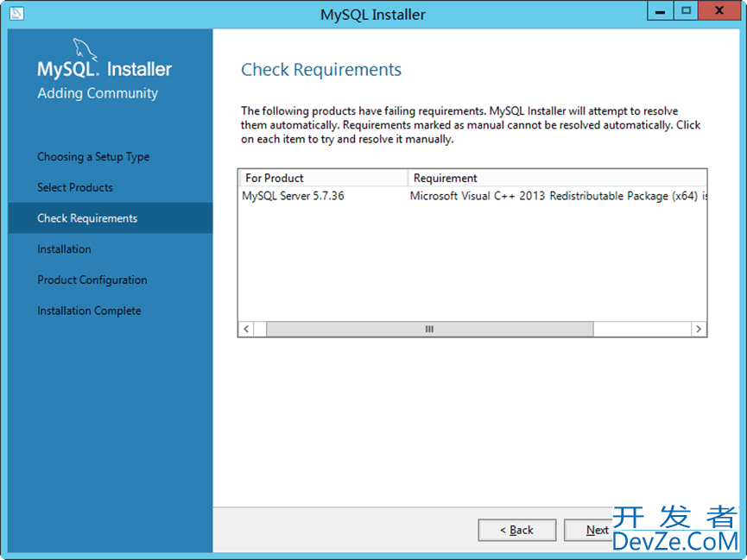This screenshot has width=747, height=560.
Task: Open the Select Products step
Action: point(75,187)
